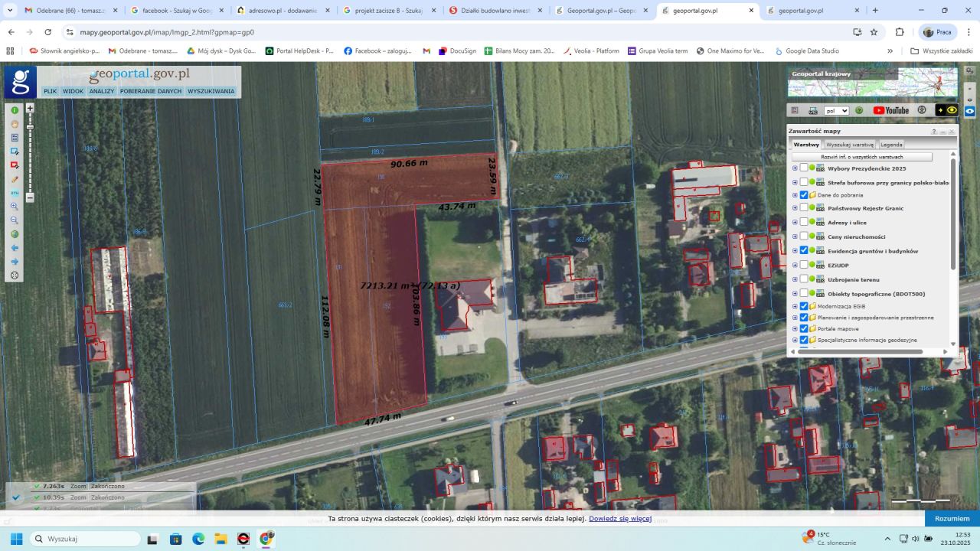
Task: Expand Portale mapowe tree node
Action: pos(795,328)
